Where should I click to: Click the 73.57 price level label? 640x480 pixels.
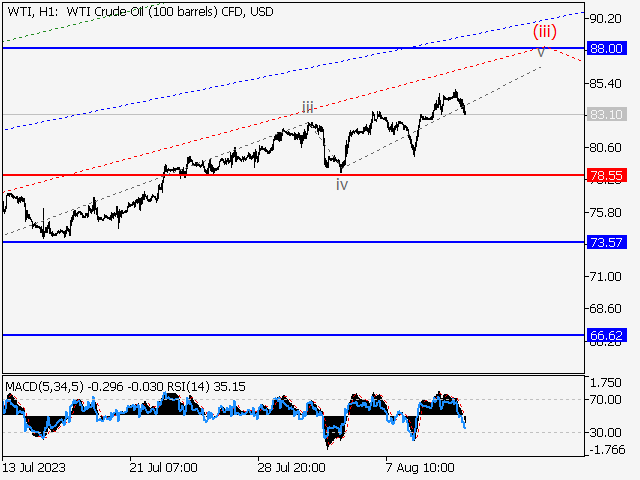[607, 242]
